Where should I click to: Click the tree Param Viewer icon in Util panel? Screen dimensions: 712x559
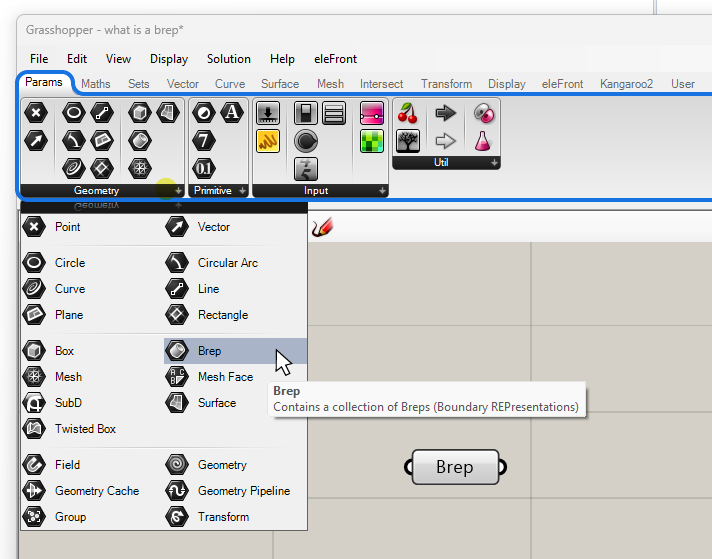tap(408, 141)
